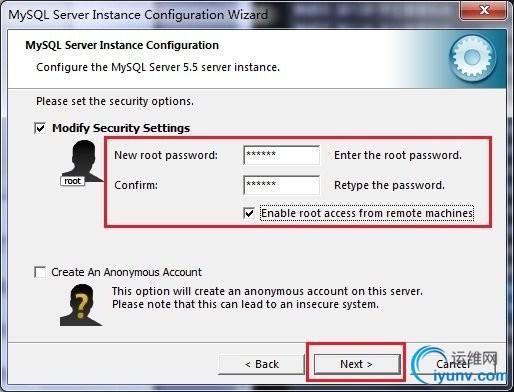This screenshot has width=514, height=392.
Task: Focus the Confirm password field
Action: [282, 185]
